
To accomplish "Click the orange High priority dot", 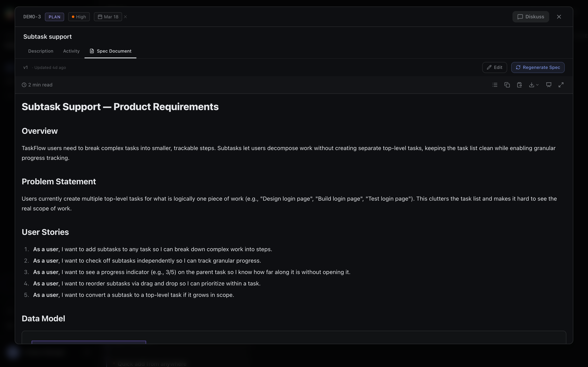I will point(73,17).
